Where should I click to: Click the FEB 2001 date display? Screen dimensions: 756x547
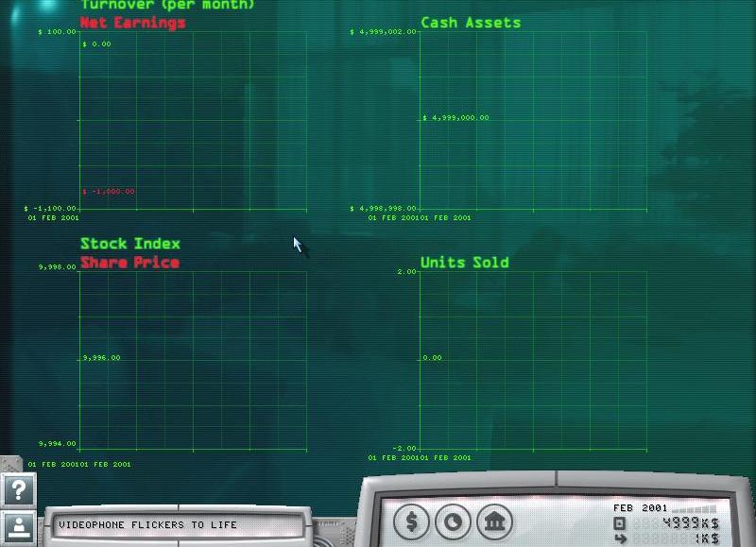(640, 508)
